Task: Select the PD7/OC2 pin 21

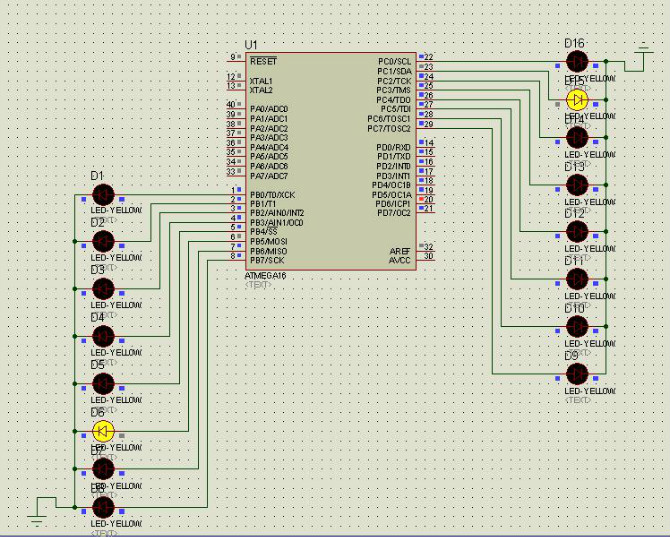Action: pyautogui.click(x=426, y=209)
